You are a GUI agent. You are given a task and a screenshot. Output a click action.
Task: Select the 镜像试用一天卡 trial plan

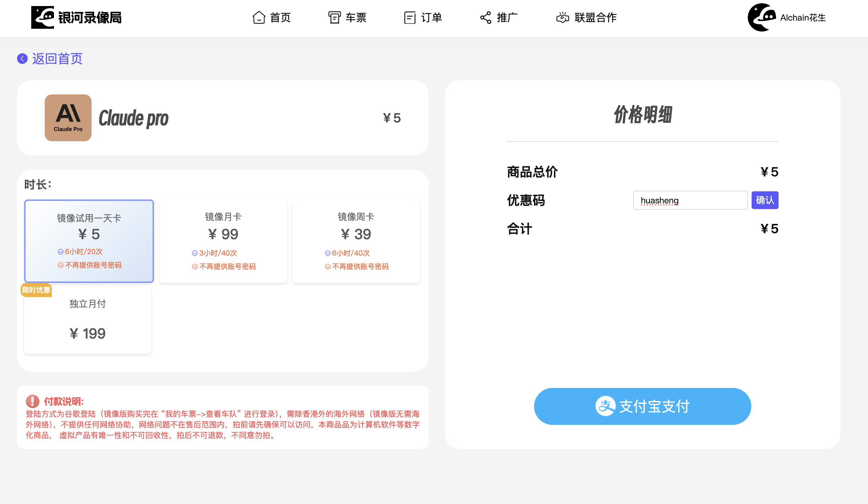coord(88,241)
